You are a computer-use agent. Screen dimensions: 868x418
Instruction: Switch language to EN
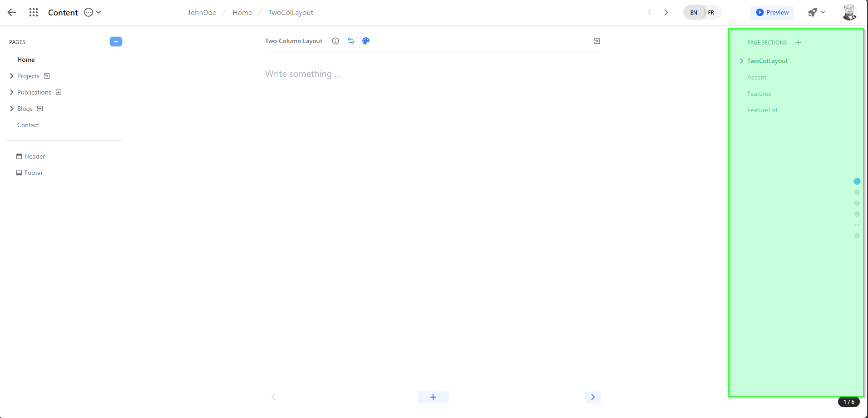click(694, 13)
